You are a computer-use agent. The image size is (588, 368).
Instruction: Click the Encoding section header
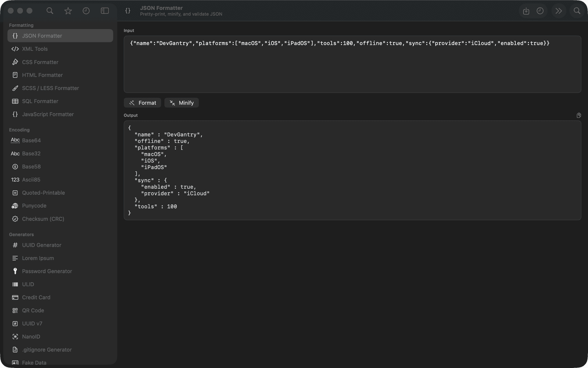[19, 130]
